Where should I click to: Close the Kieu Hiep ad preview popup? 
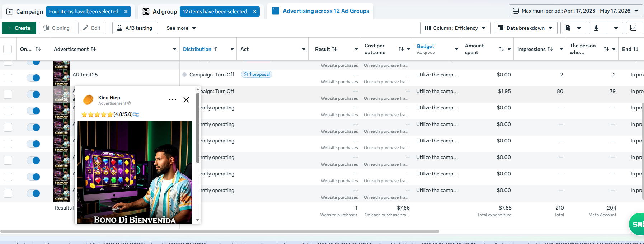pyautogui.click(x=186, y=100)
